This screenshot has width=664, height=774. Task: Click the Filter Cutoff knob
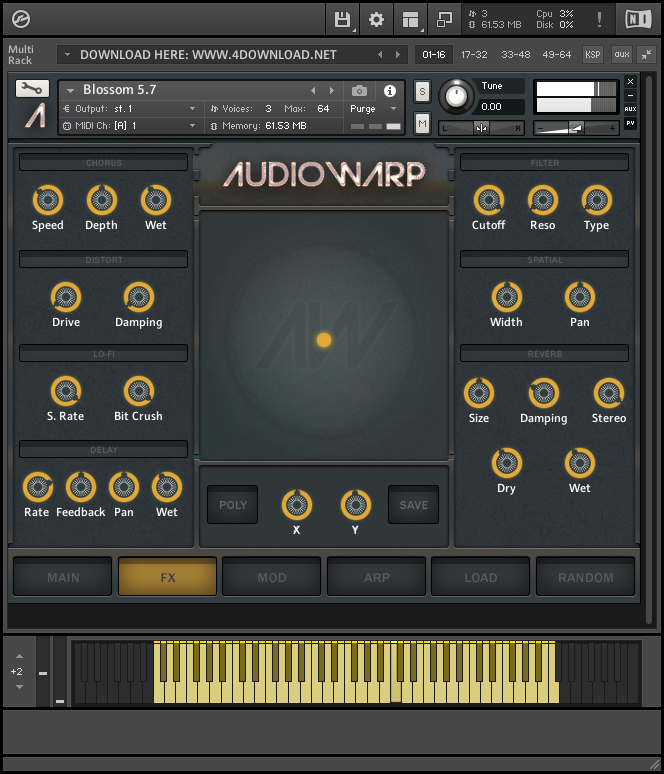coord(489,200)
